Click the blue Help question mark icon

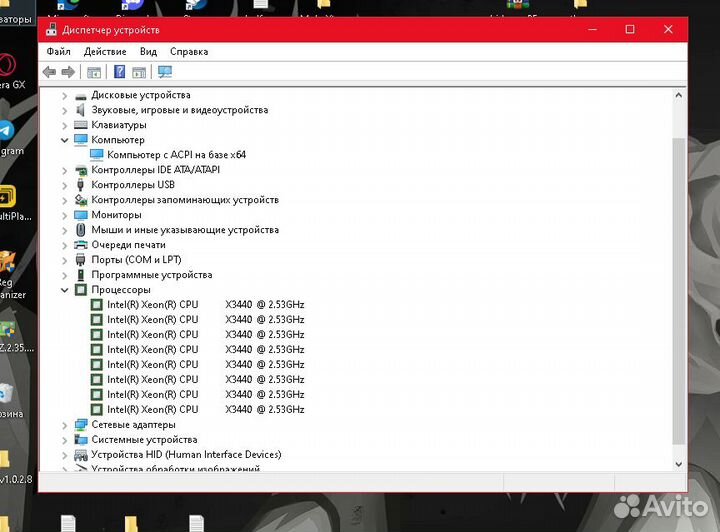pyautogui.click(x=119, y=72)
